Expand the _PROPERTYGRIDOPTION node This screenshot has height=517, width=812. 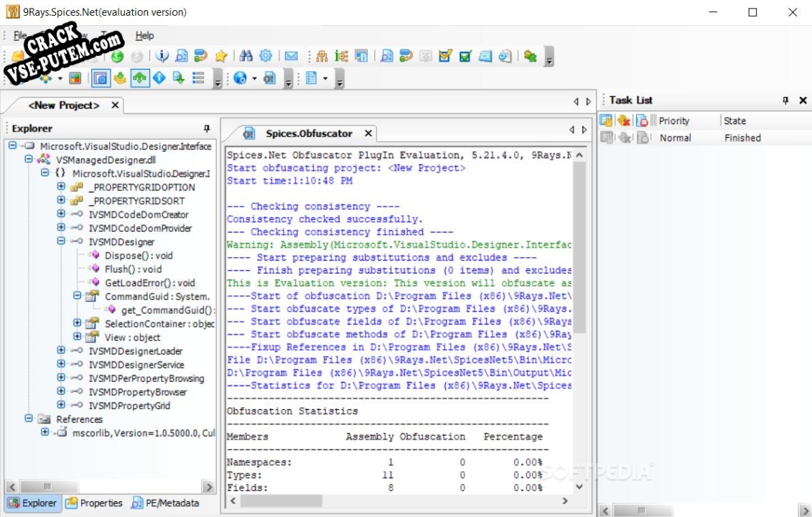(61, 187)
